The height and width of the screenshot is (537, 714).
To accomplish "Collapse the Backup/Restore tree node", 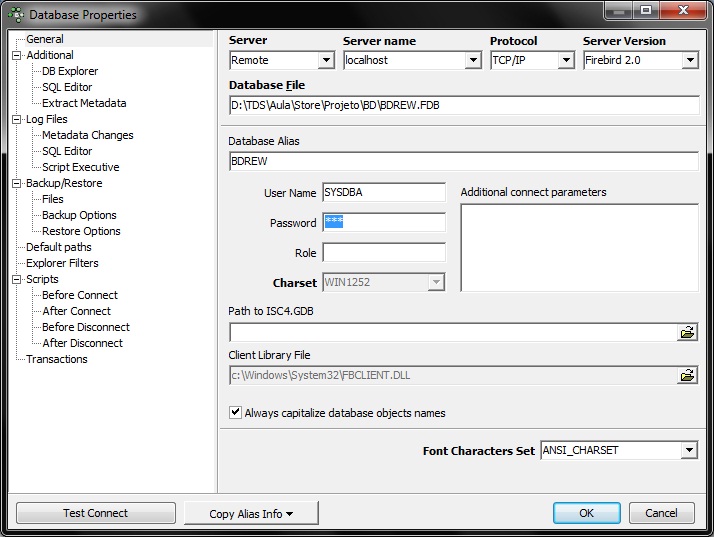I will [x=16, y=184].
